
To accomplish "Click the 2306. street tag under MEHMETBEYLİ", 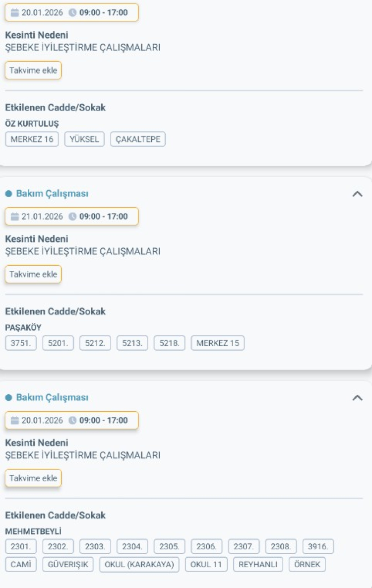I will (x=205, y=546).
